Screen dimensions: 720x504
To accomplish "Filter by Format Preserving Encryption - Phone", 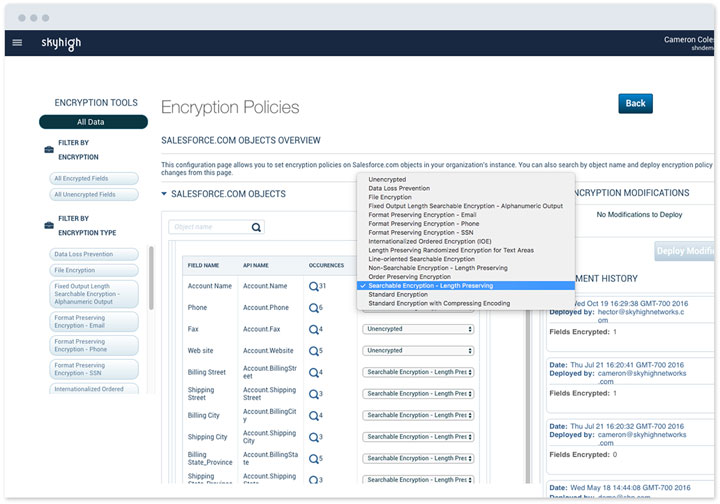I will pos(94,346).
